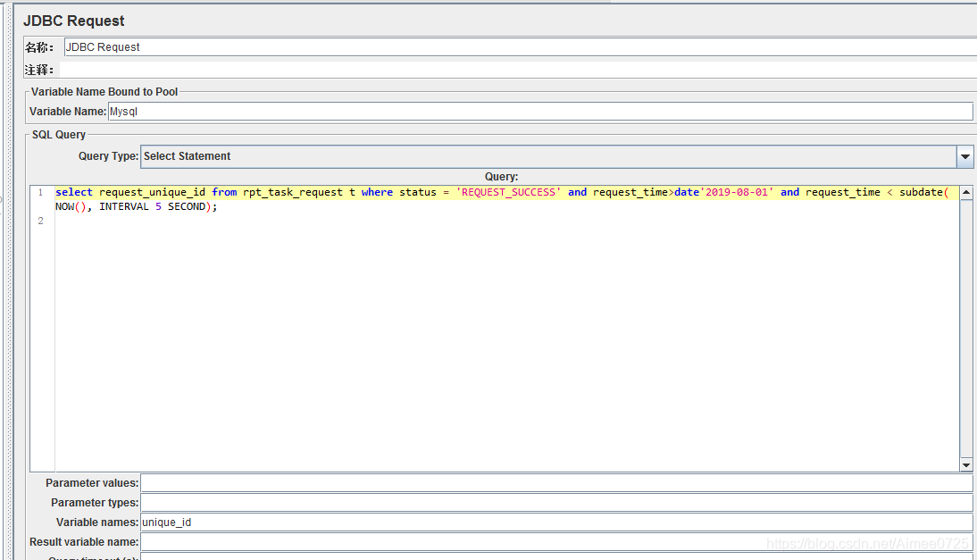
Task: Click the 'JDBC Request' panel title
Action: (74, 21)
